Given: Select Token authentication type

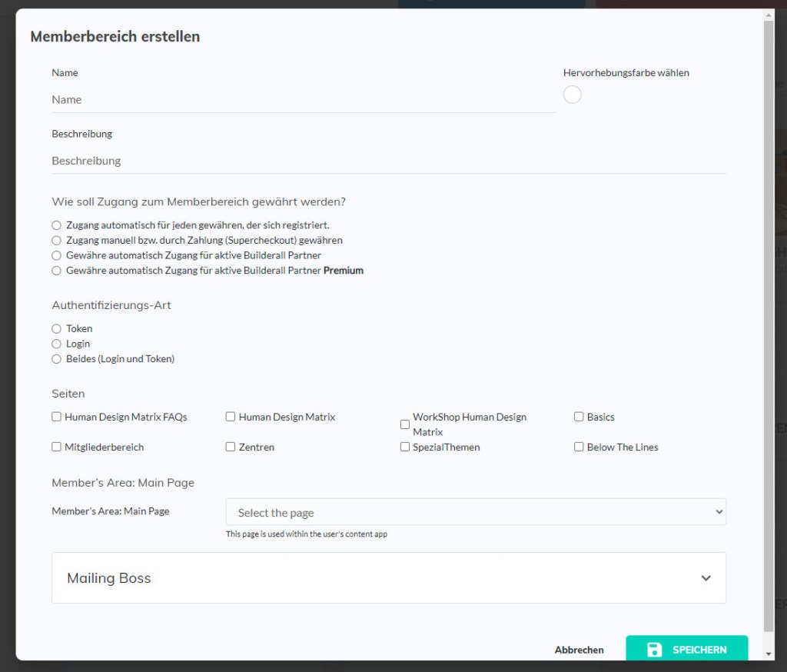Looking at the screenshot, I should click(x=56, y=329).
